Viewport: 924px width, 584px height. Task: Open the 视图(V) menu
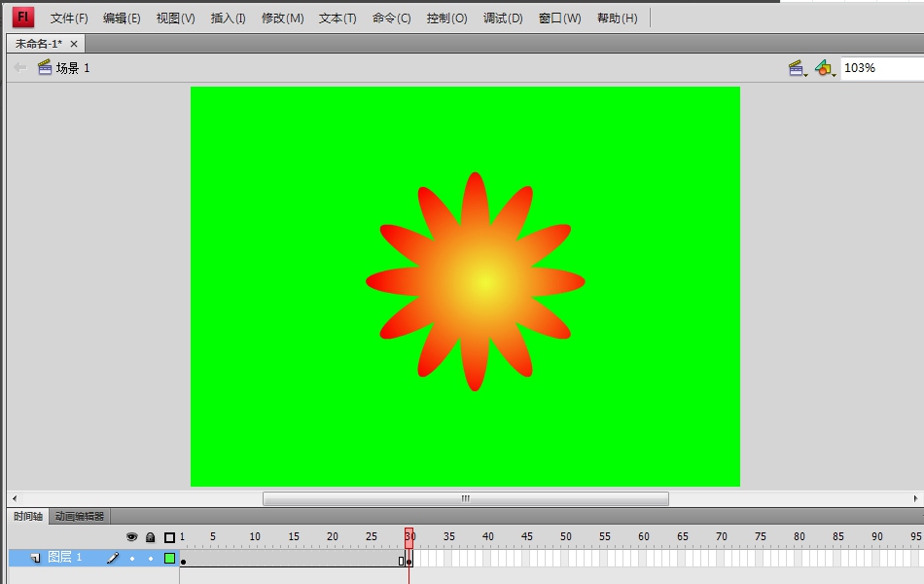(x=175, y=18)
